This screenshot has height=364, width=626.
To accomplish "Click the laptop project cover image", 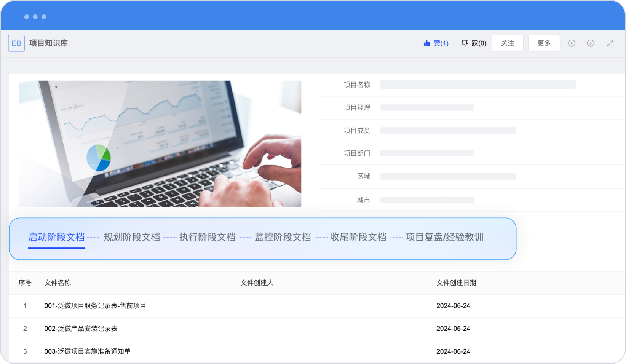I will (x=160, y=144).
